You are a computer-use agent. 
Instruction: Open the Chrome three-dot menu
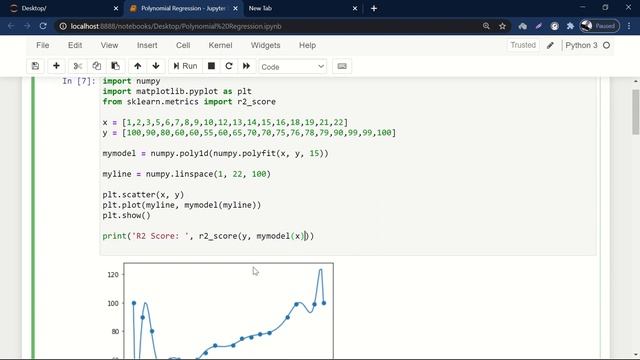(x=629, y=26)
